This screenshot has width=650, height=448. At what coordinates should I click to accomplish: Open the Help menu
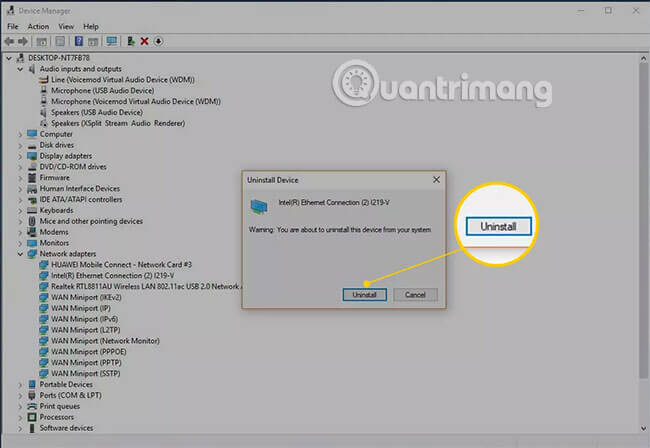(91, 27)
